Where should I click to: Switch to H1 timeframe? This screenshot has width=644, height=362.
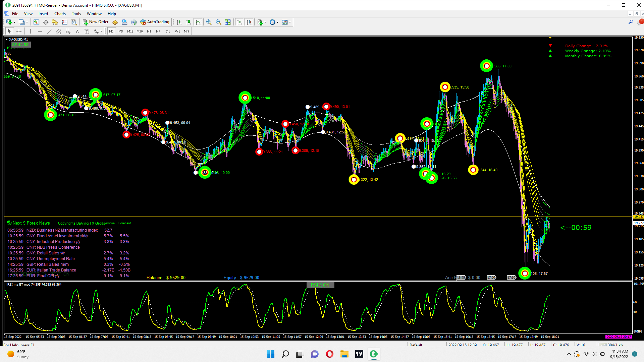pos(149,31)
